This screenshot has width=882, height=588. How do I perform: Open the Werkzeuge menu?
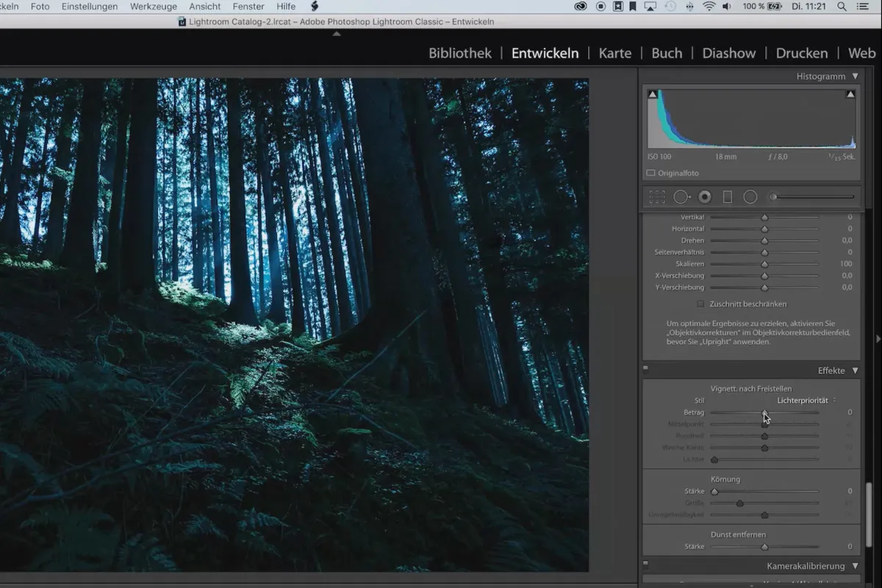pyautogui.click(x=154, y=7)
